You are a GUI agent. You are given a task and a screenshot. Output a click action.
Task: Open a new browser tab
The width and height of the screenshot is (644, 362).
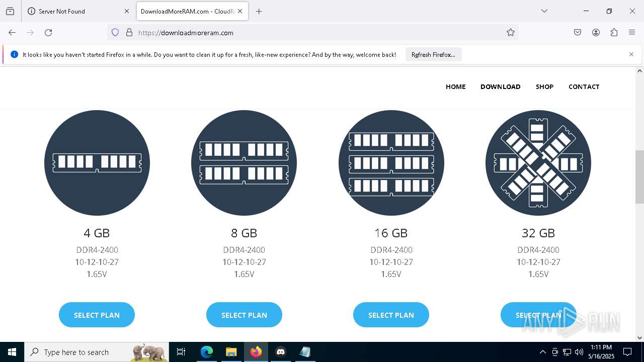click(259, 11)
